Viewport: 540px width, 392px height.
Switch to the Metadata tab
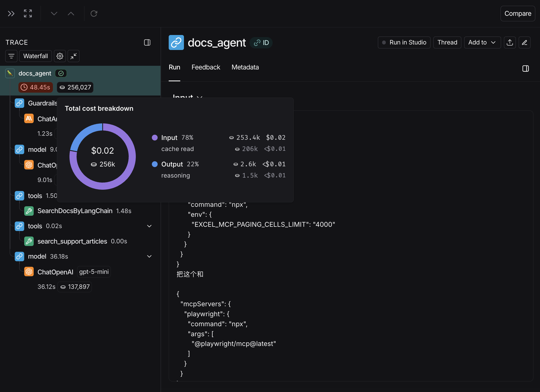click(245, 67)
